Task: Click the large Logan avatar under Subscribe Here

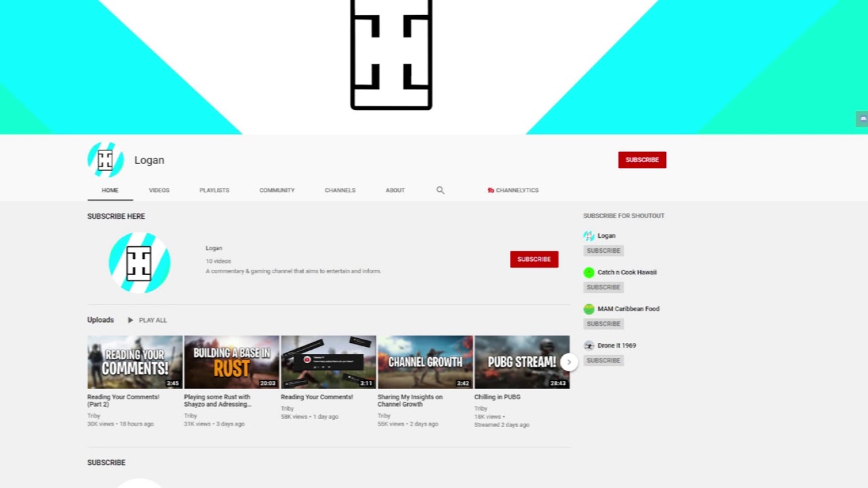Action: [139, 262]
